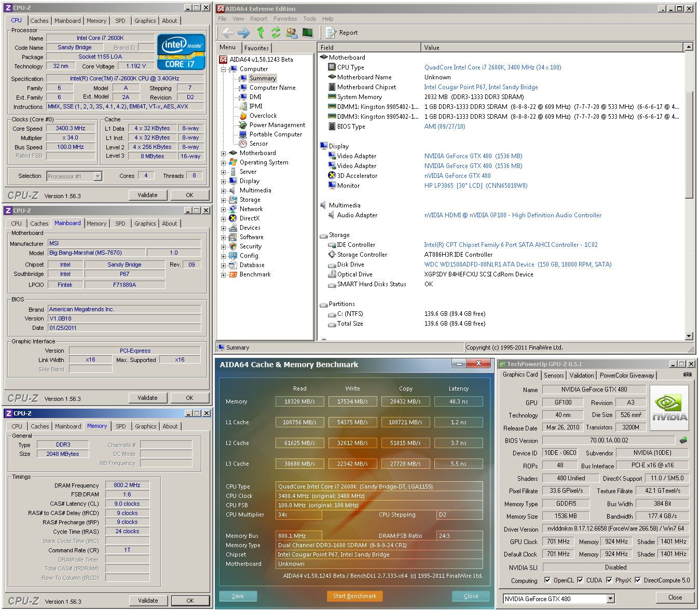Screen dimensions: 700x612
Task: Go forward with the AIDA64 blue arrow
Action: [x=243, y=33]
